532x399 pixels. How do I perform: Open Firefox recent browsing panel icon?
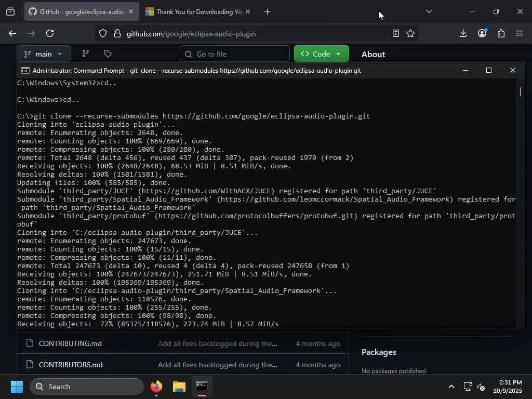click(10, 11)
